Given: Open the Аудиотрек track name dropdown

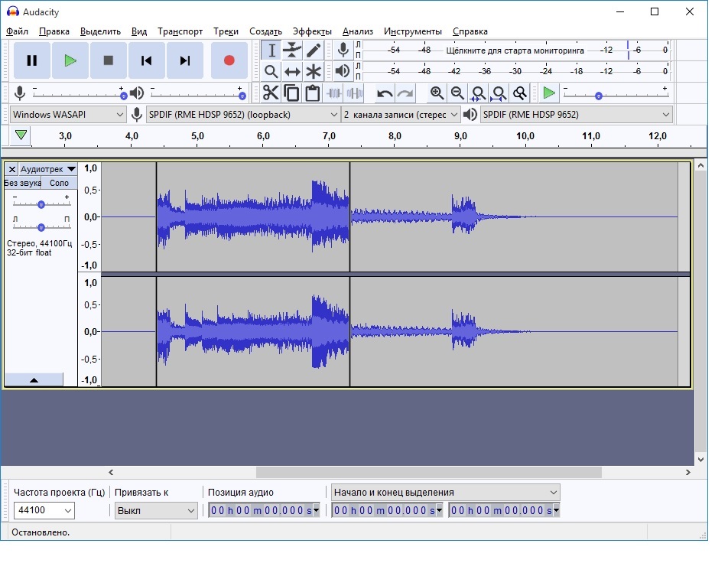Looking at the screenshot, I should [x=47, y=169].
